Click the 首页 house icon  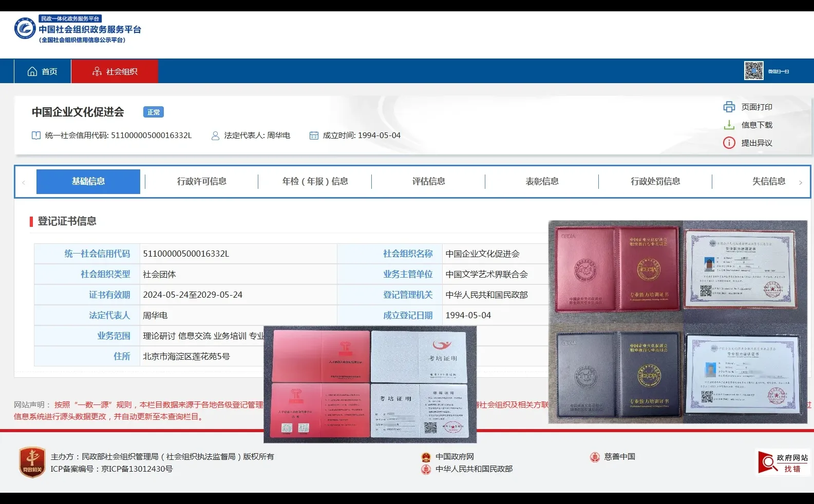(x=32, y=71)
